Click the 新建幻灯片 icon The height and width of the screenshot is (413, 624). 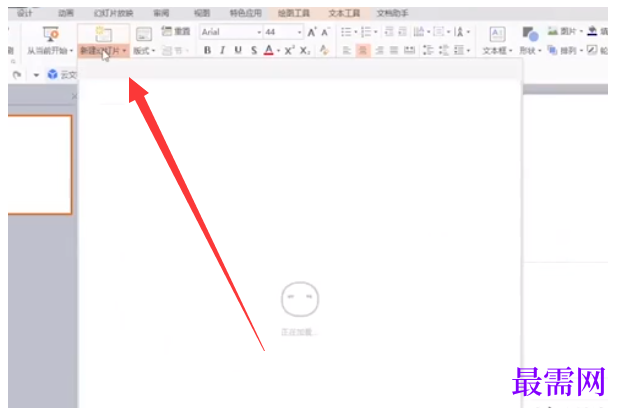pos(103,34)
